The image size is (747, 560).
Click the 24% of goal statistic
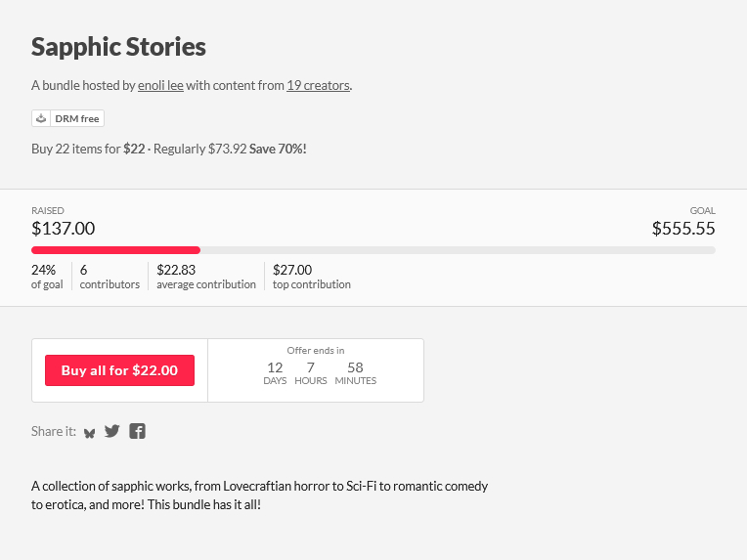(x=46, y=277)
